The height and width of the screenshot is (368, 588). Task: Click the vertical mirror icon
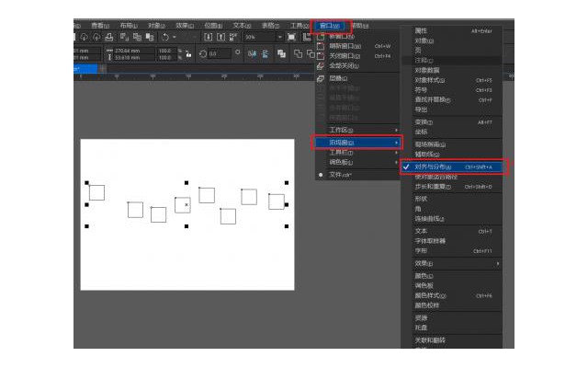point(266,54)
